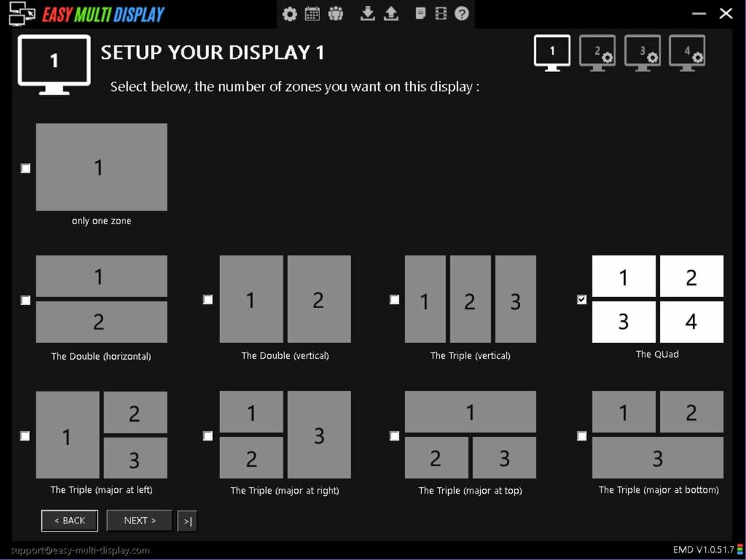Select display 4 with gear icon

pos(687,52)
